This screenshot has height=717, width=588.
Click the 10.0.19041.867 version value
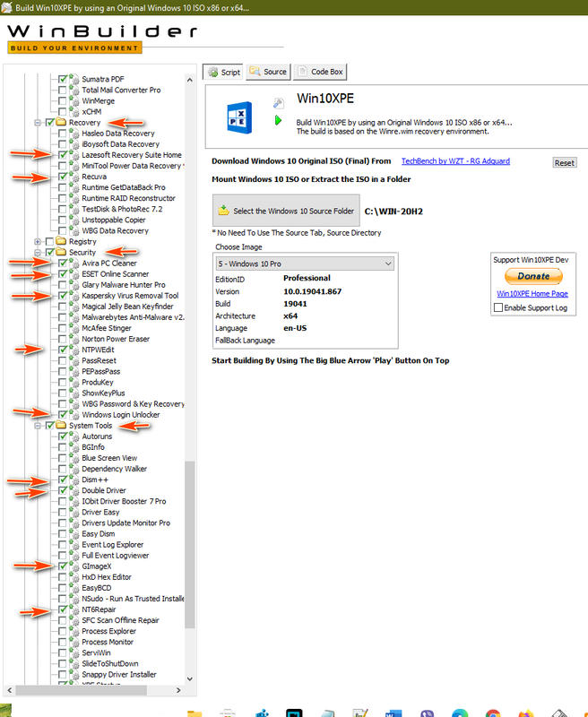point(312,292)
